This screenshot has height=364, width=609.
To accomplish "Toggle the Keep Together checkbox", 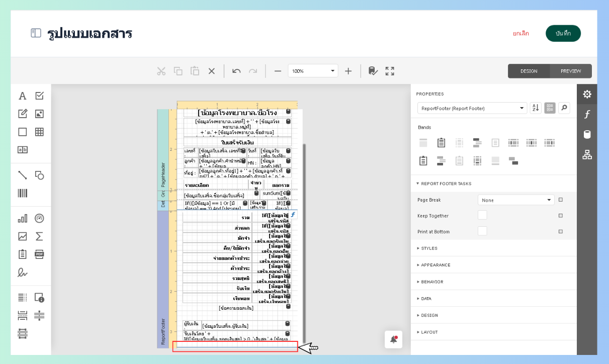I will tap(482, 215).
